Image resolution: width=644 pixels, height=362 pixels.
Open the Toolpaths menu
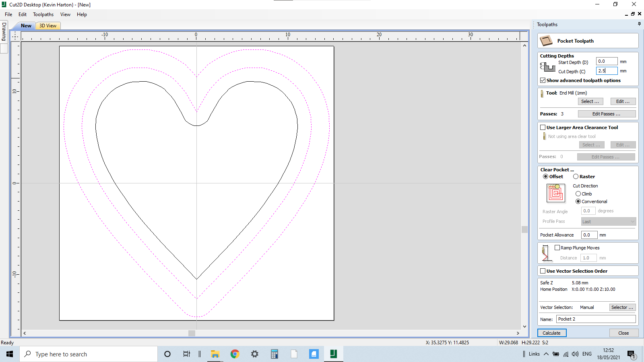point(43,14)
